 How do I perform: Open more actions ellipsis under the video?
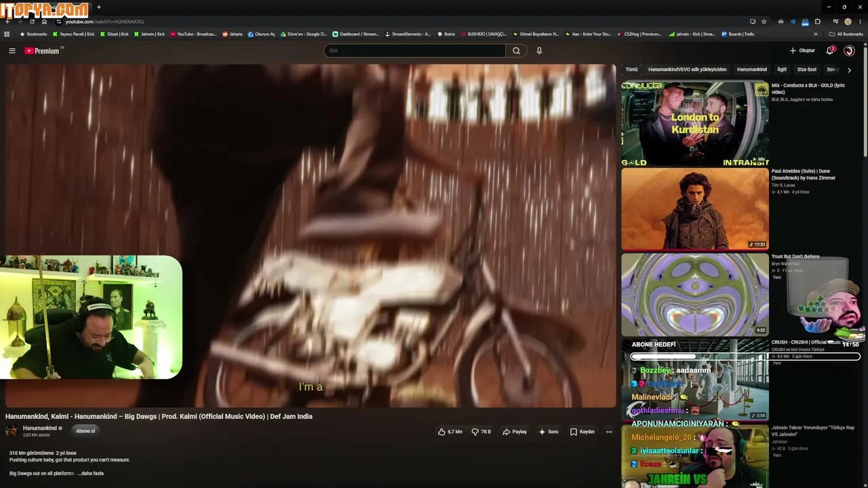(609, 432)
